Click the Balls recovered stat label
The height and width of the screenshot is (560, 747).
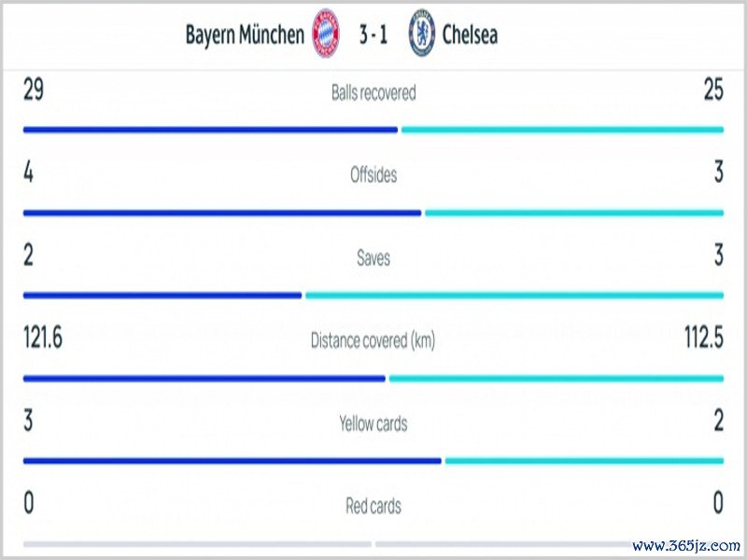[373, 92]
